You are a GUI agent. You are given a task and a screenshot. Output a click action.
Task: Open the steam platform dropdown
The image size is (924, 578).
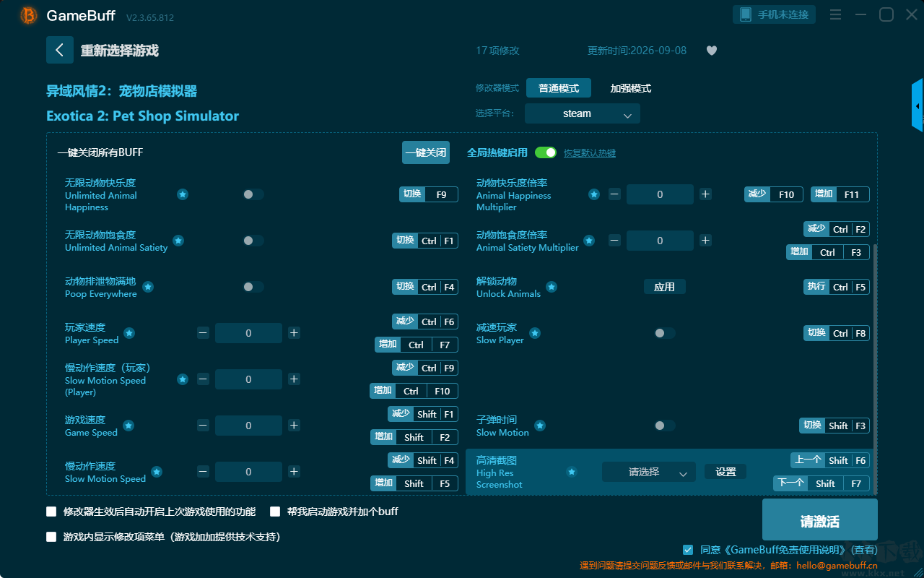coord(583,113)
